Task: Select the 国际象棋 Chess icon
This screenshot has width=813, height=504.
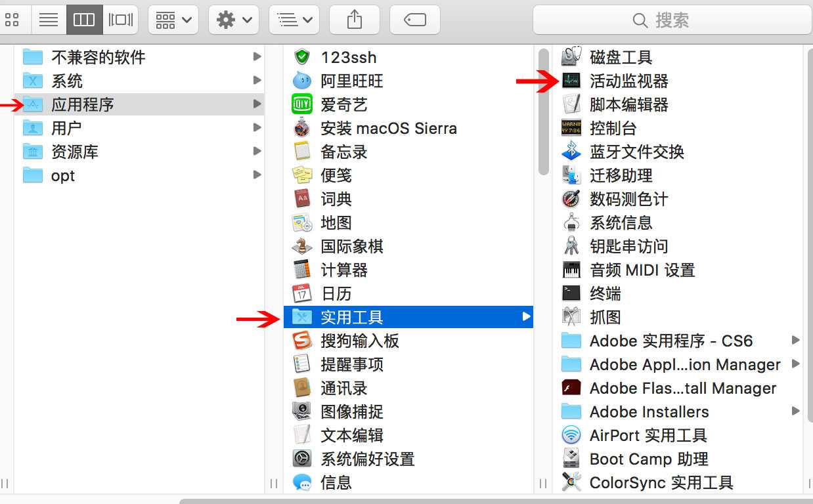Action: coord(302,246)
